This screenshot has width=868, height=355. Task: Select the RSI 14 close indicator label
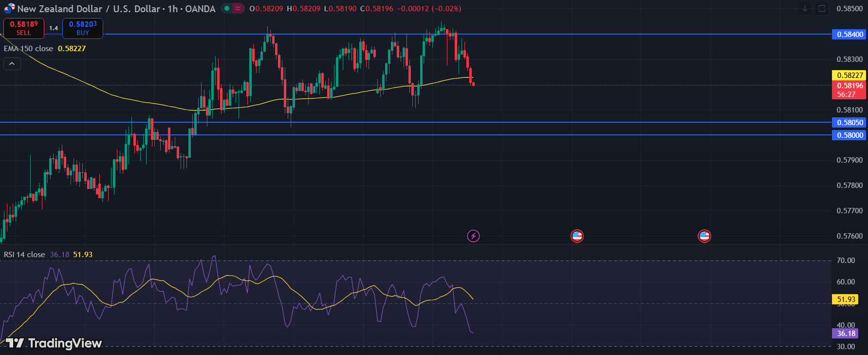click(x=24, y=255)
